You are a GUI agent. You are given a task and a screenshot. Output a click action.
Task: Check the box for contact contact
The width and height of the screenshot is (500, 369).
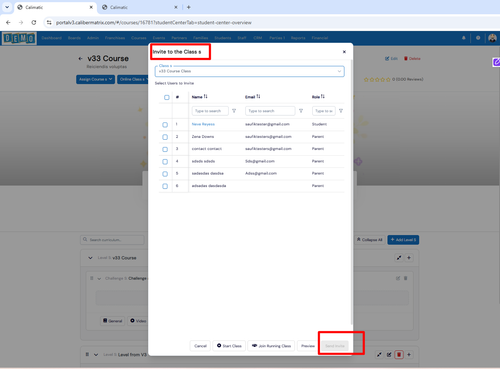coord(165,149)
